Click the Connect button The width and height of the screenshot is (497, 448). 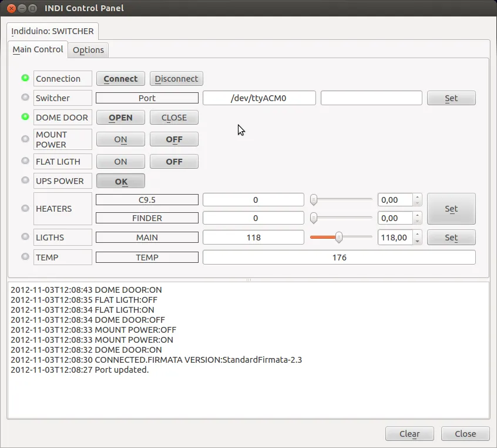tap(120, 79)
